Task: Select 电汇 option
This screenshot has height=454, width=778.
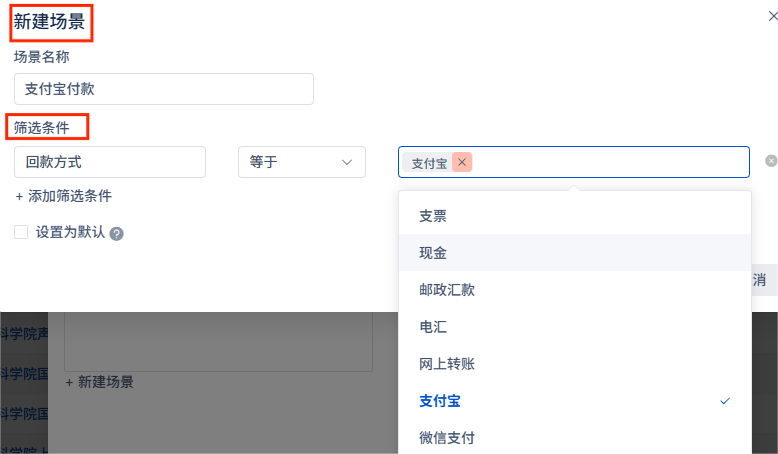Action: 575,326
